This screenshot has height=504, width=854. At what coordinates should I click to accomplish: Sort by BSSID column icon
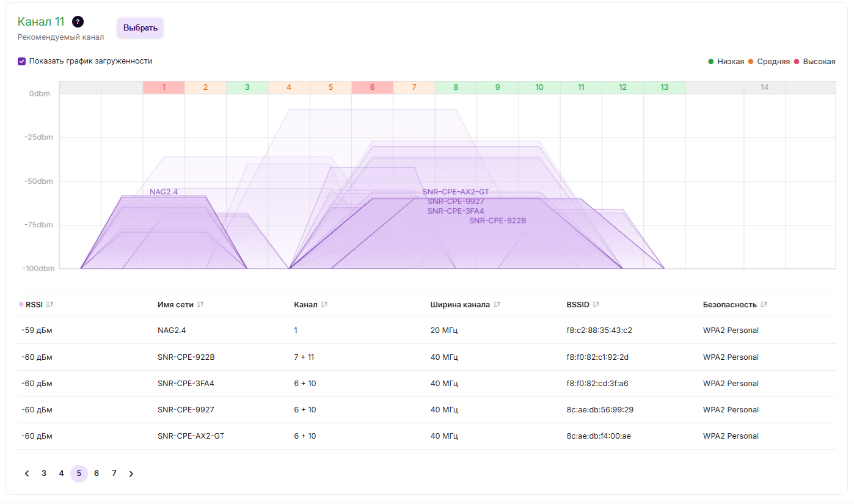(x=596, y=304)
